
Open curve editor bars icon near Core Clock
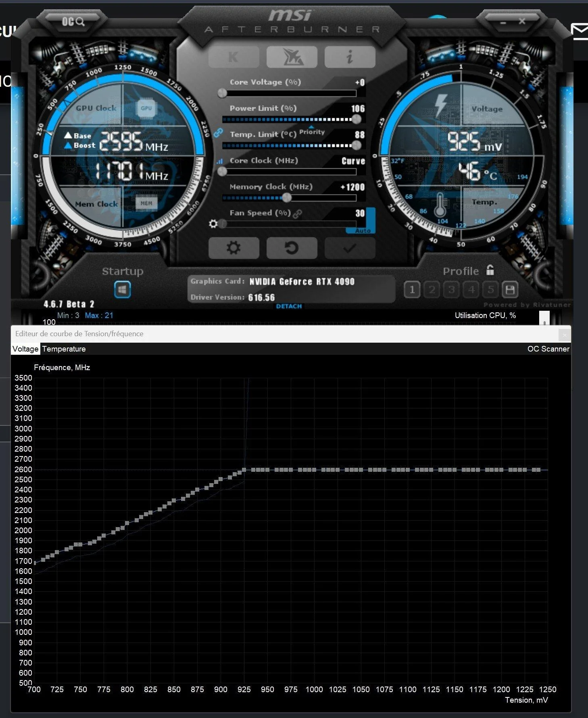(x=219, y=161)
